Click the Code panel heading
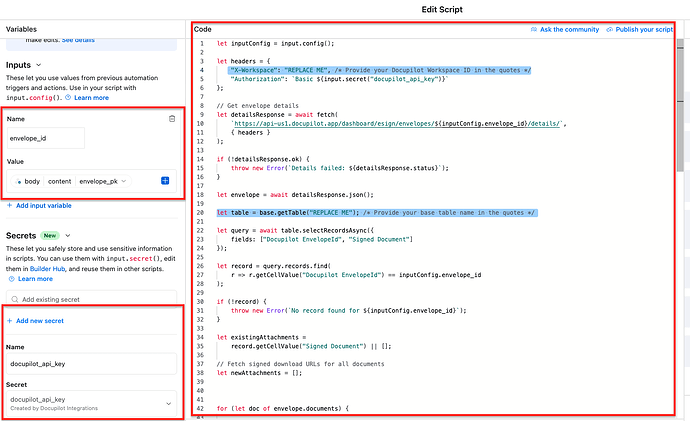 (x=202, y=29)
